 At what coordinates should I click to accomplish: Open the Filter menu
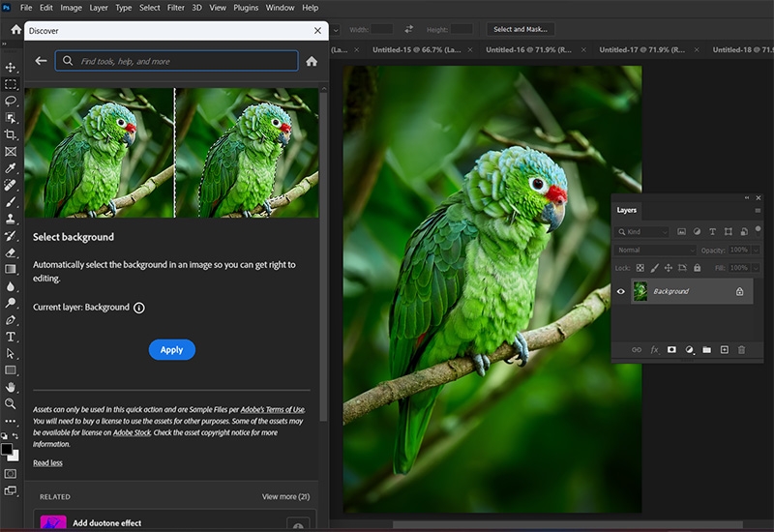pyautogui.click(x=175, y=8)
